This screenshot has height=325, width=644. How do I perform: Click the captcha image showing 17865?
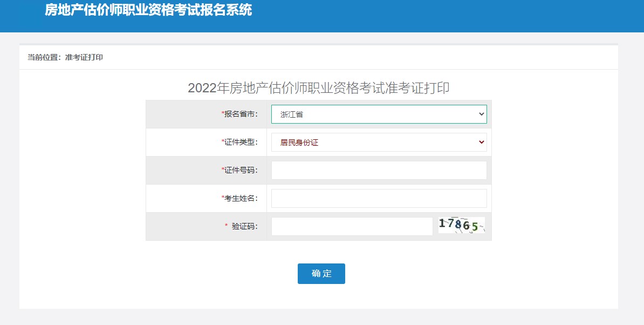coord(462,226)
